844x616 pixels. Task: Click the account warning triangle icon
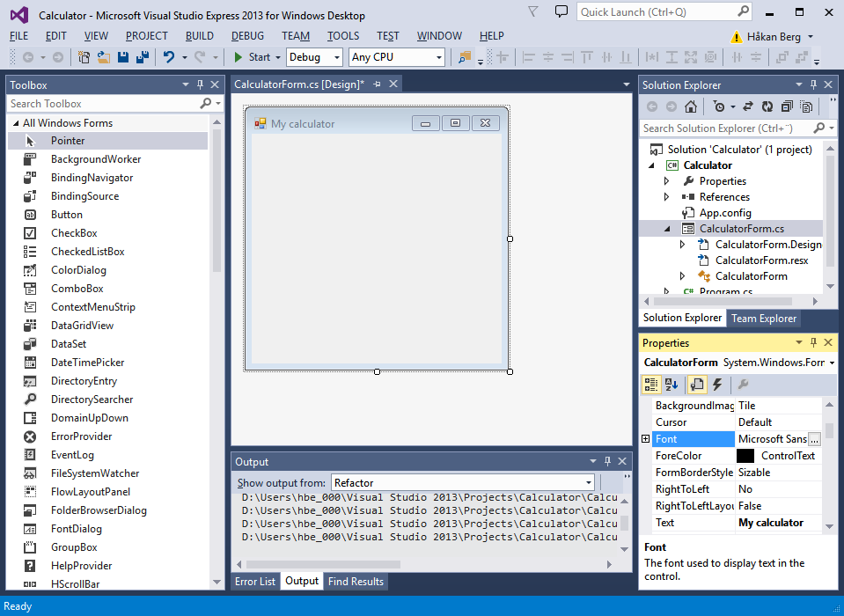(x=736, y=37)
